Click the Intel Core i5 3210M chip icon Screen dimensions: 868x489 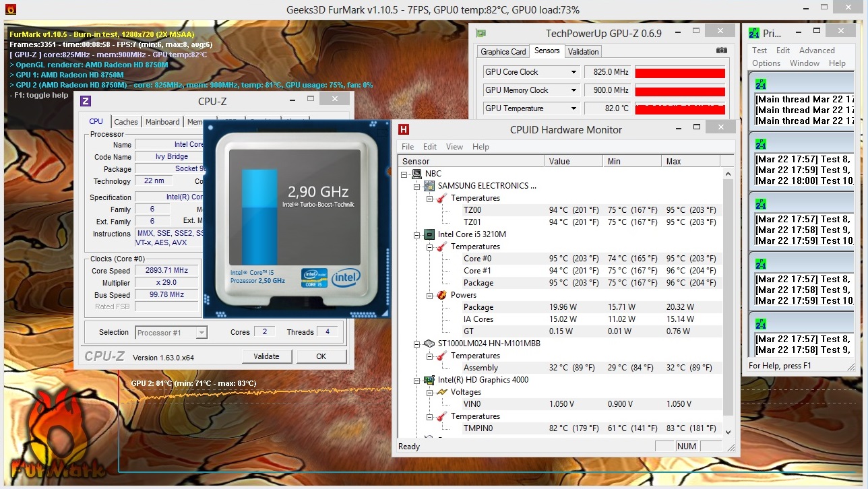[429, 234]
